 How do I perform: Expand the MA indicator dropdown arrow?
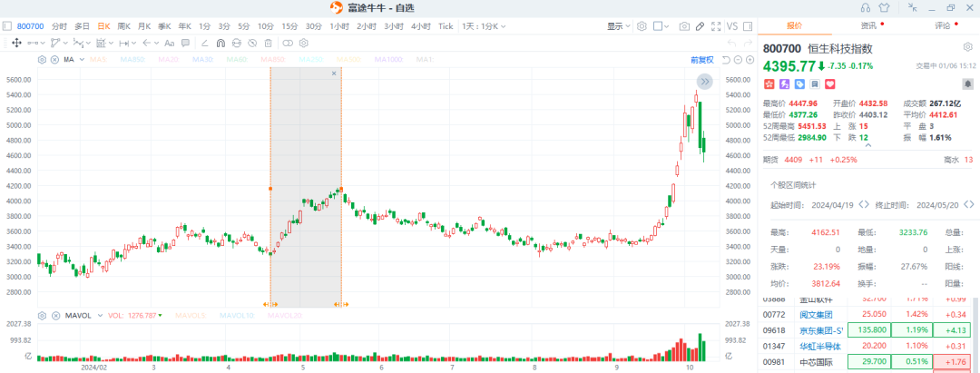click(82, 60)
